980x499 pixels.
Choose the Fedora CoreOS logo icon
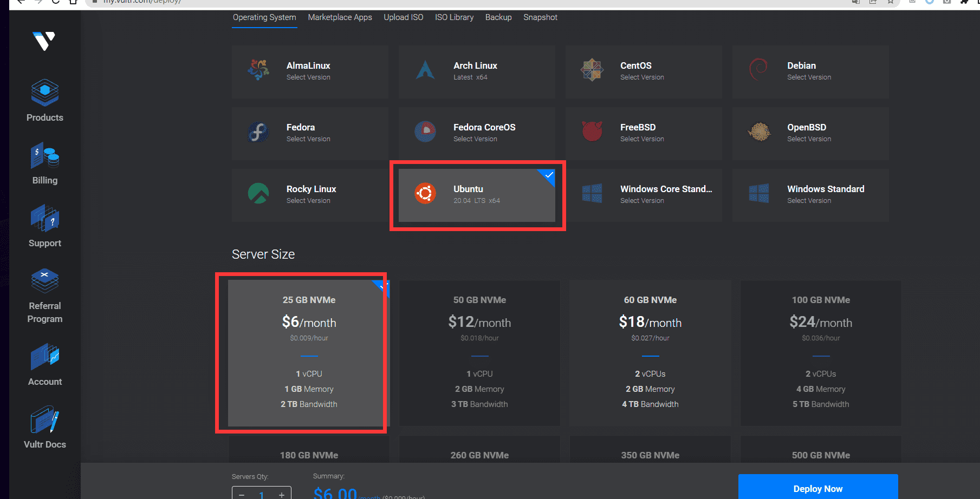coord(425,132)
